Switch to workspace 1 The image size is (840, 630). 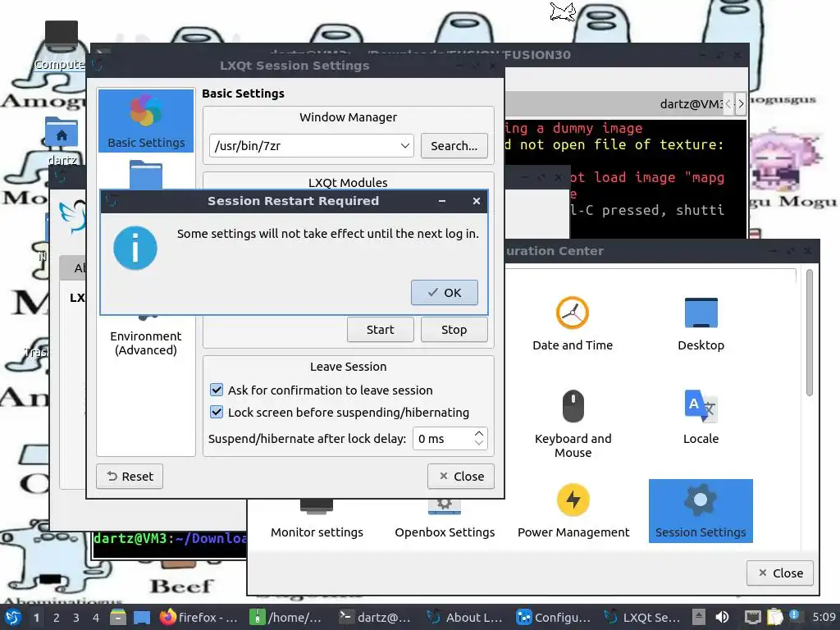(36, 618)
